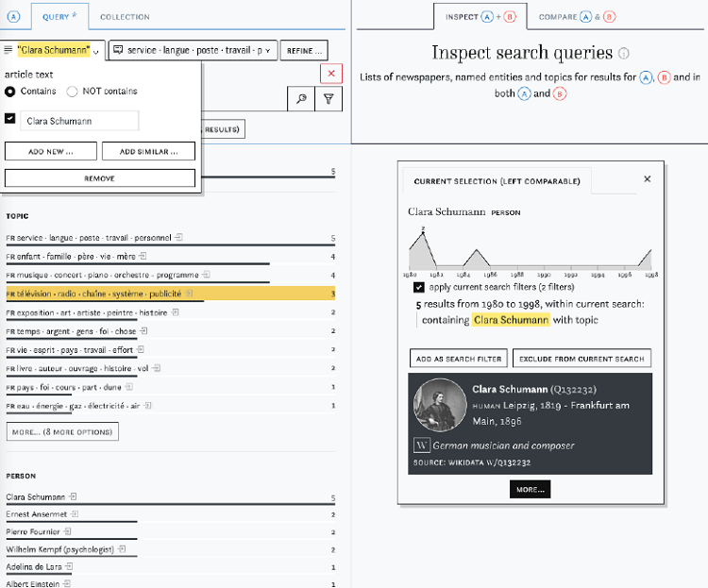
Task: Expand More (8 more options) topics
Action: pos(62,431)
